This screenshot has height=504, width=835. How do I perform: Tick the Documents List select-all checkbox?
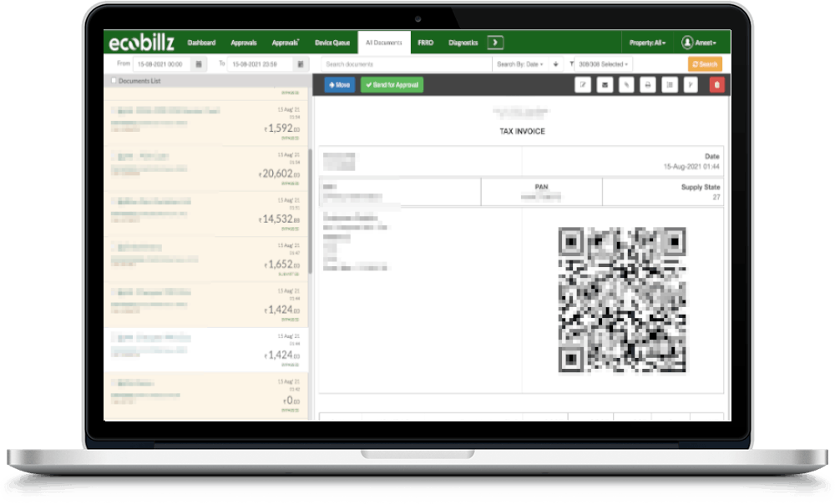114,81
